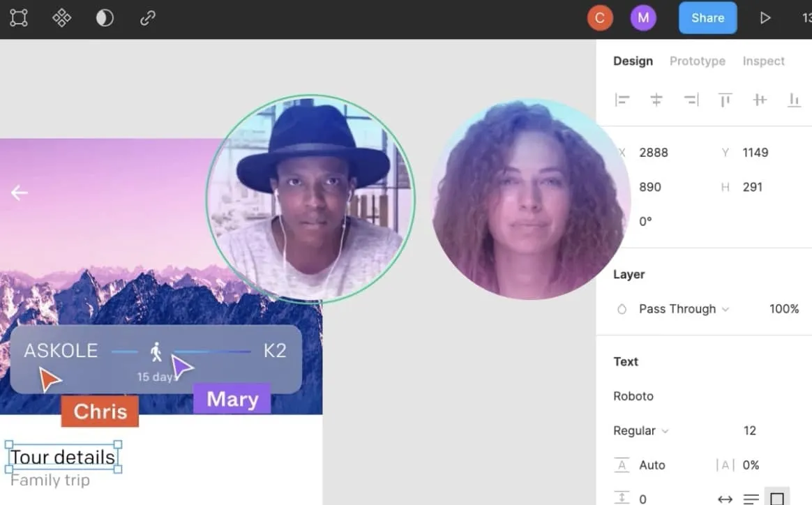Align selection to horizontal centers
The width and height of the screenshot is (812, 505).
coord(656,100)
